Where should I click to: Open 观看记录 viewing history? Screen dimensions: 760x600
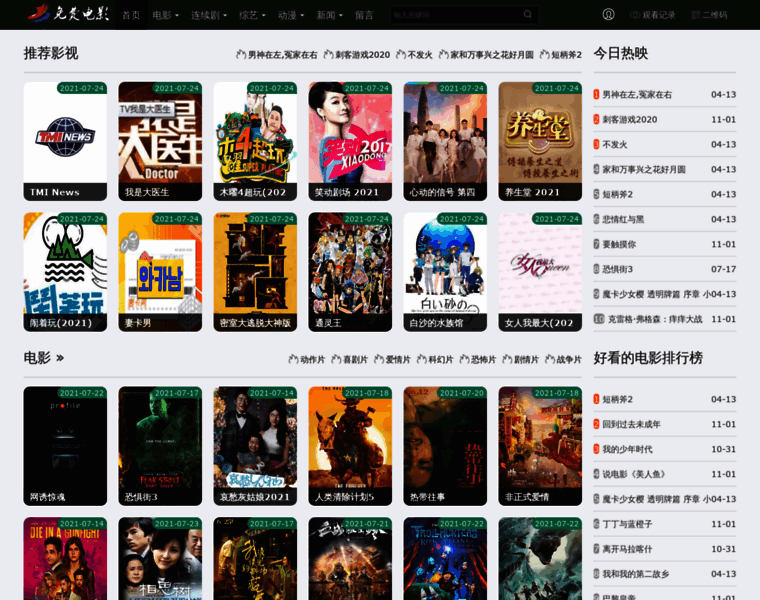click(652, 15)
